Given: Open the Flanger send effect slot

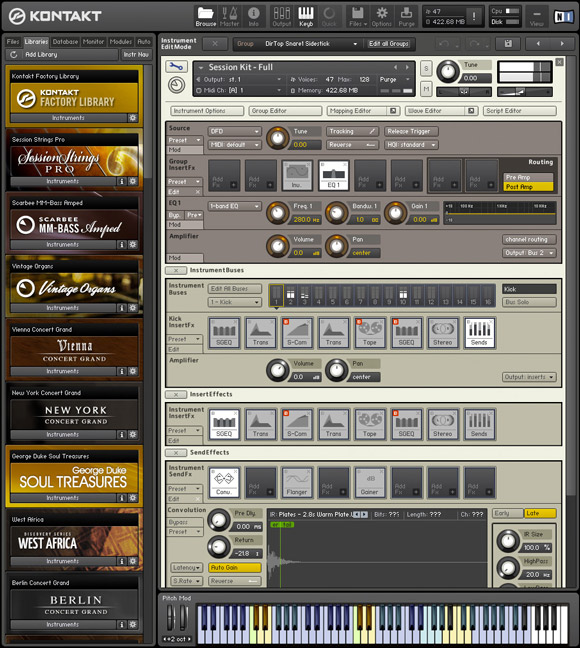Looking at the screenshot, I should (297, 482).
